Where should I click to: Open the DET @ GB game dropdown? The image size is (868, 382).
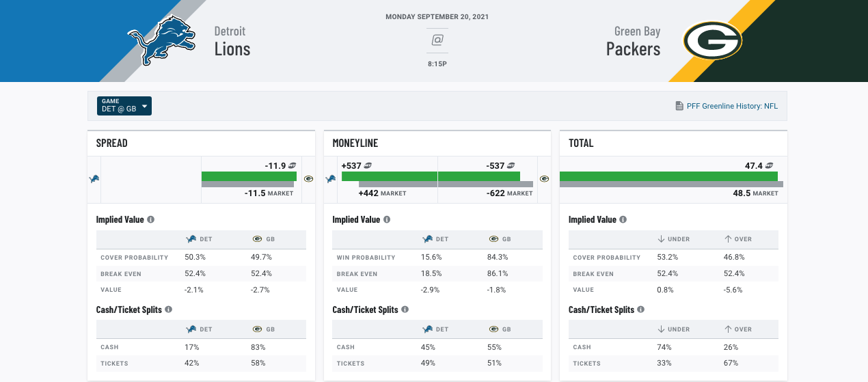pos(124,105)
